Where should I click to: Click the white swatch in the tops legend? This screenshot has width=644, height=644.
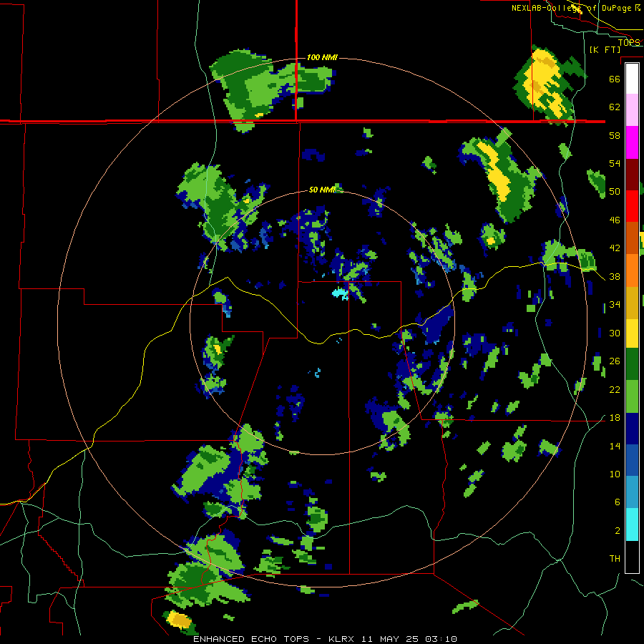tap(632, 79)
